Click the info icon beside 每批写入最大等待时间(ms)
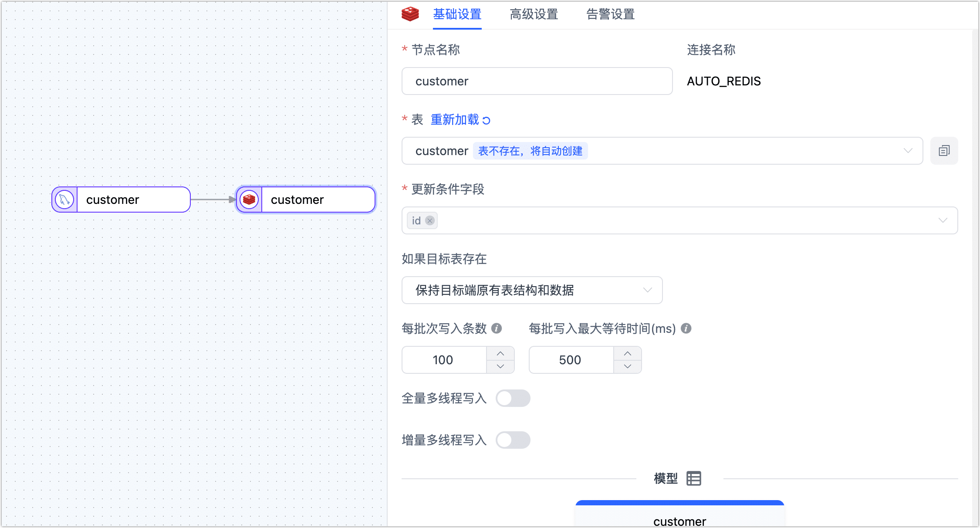This screenshot has width=980, height=528. 686,328
